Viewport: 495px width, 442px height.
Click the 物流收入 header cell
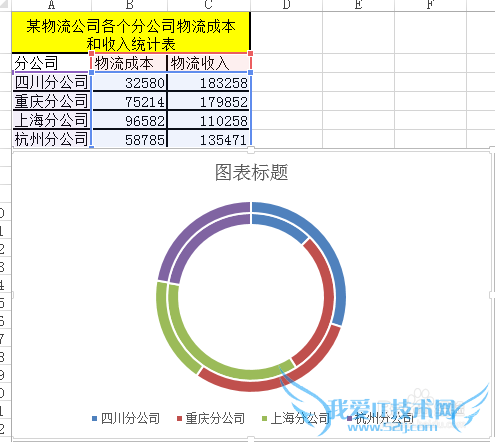coord(209,63)
